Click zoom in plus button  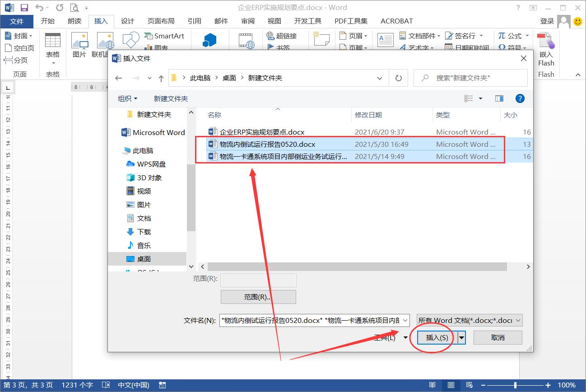tap(548, 385)
